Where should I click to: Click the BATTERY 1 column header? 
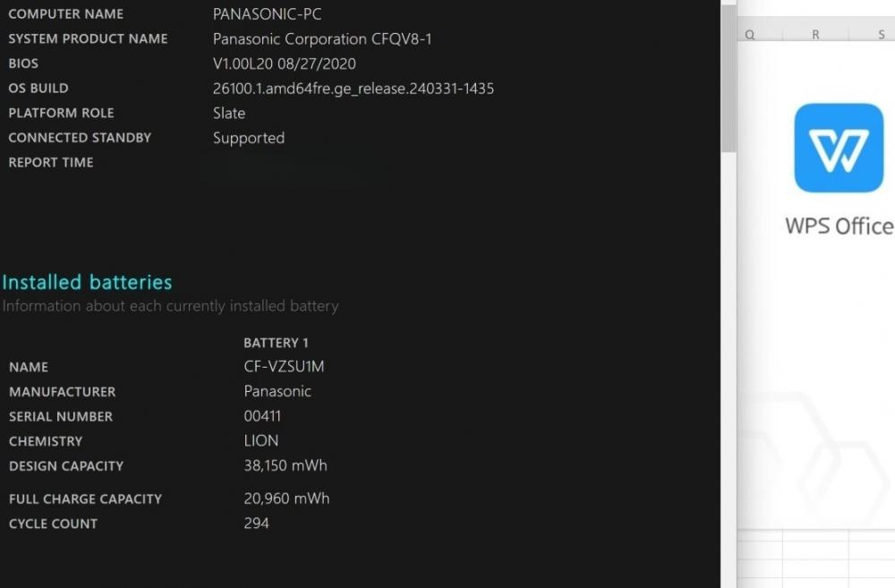(276, 343)
